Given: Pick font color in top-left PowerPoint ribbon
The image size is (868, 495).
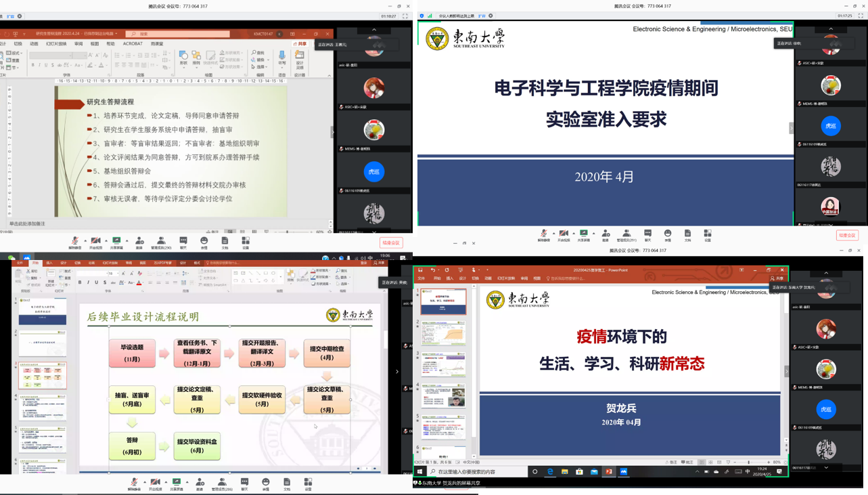Looking at the screenshot, I should click(101, 65).
